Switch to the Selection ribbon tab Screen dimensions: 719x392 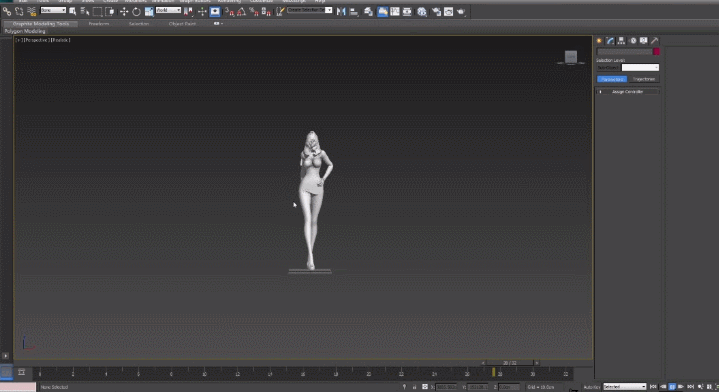pos(139,23)
